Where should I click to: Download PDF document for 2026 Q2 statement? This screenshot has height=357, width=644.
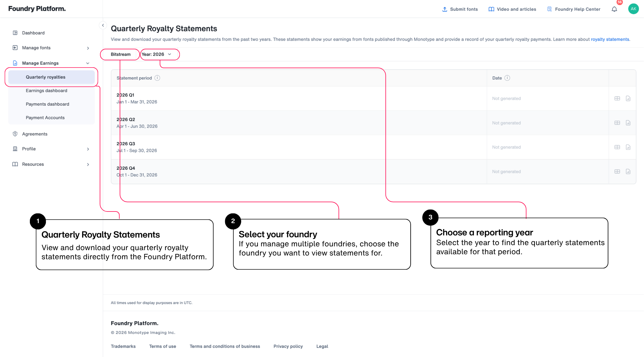click(x=628, y=123)
